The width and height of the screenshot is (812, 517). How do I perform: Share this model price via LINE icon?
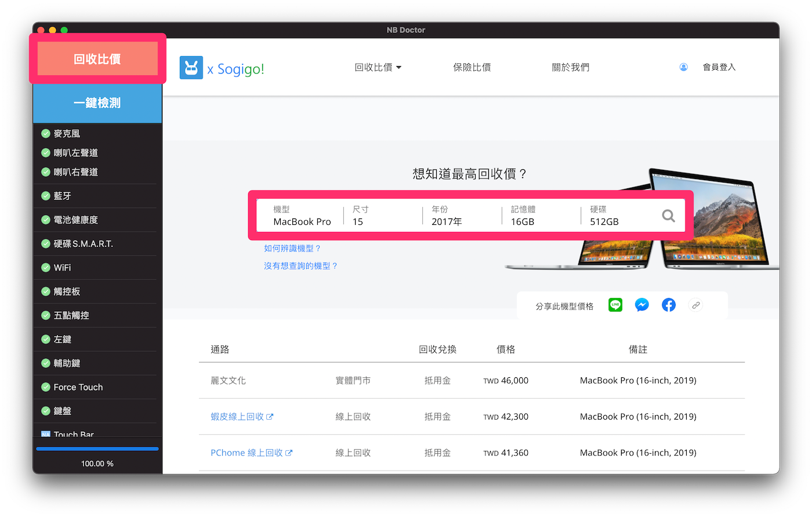615,305
